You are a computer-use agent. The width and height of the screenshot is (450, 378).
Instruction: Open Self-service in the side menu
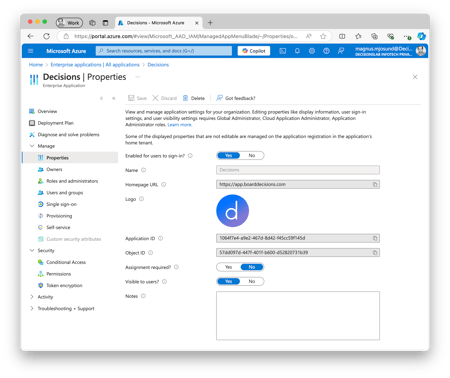58,227
